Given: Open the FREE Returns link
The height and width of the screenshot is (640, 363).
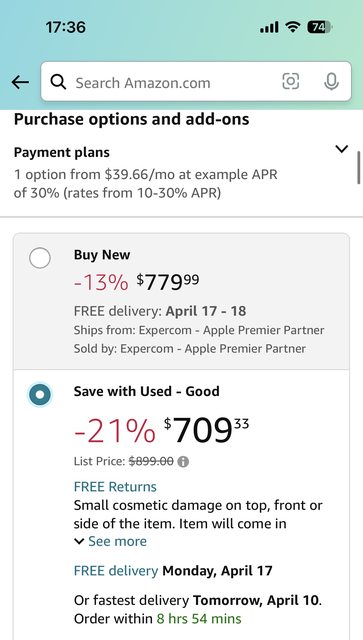Looking at the screenshot, I should coord(115,487).
